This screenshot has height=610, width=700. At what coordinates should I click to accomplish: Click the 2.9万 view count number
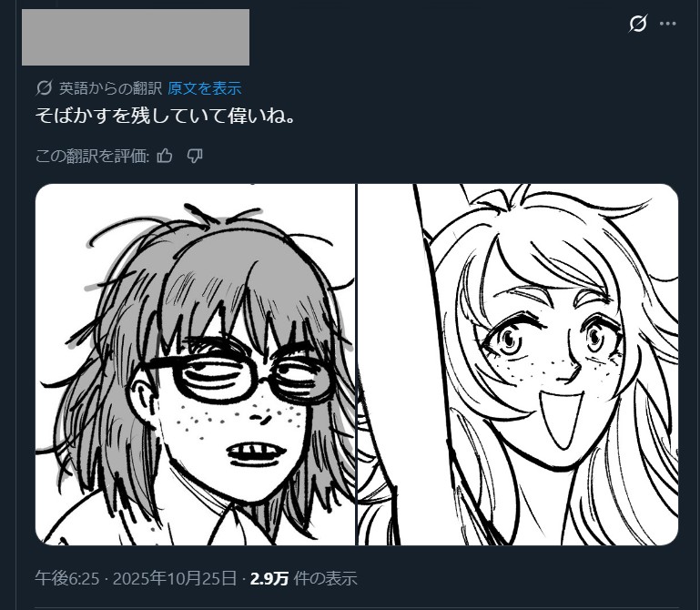click(x=269, y=577)
